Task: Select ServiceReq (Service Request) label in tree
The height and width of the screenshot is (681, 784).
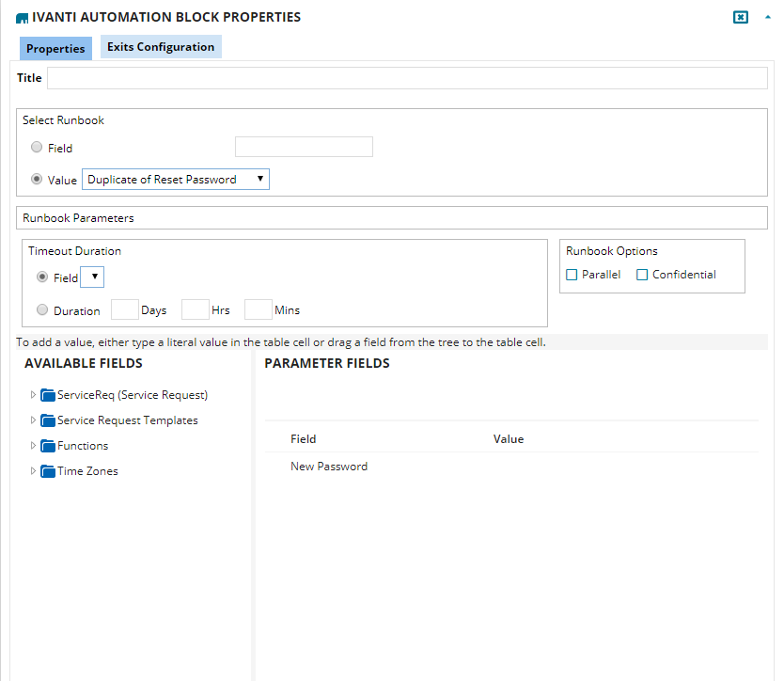Action: [x=133, y=395]
